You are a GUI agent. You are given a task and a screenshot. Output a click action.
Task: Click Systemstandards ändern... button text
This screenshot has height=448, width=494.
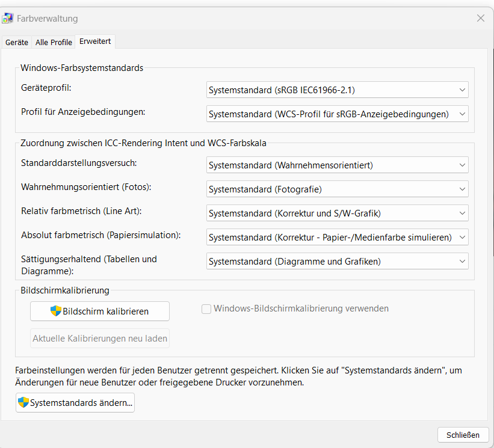[x=81, y=403]
